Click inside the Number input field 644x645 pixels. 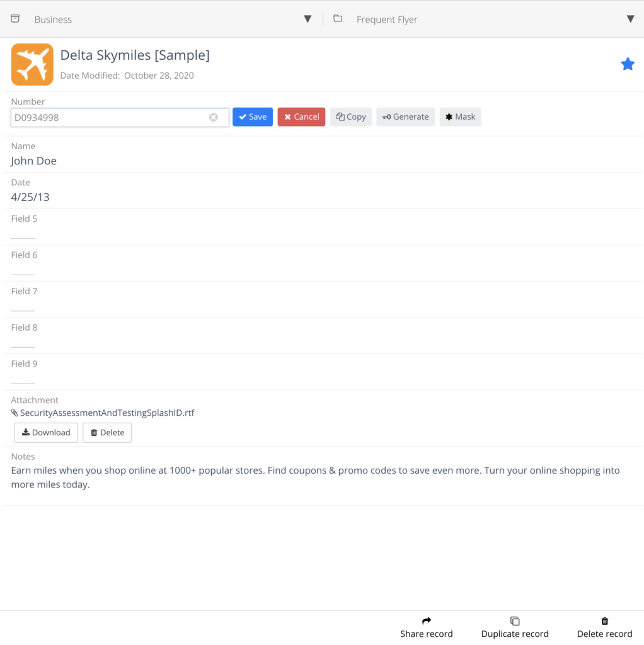coord(110,117)
